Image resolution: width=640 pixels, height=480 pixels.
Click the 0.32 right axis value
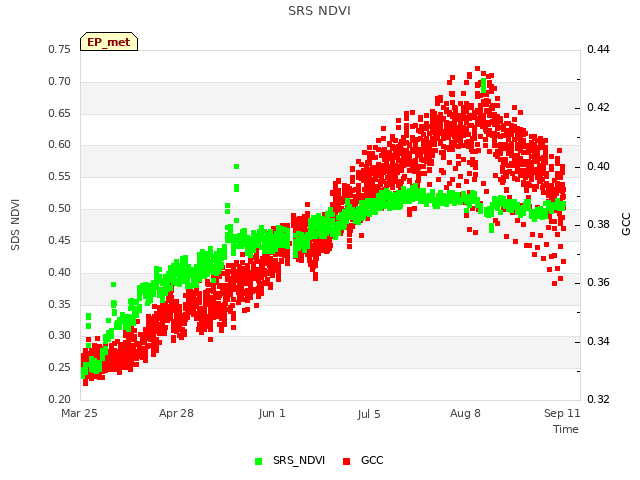[598, 399]
